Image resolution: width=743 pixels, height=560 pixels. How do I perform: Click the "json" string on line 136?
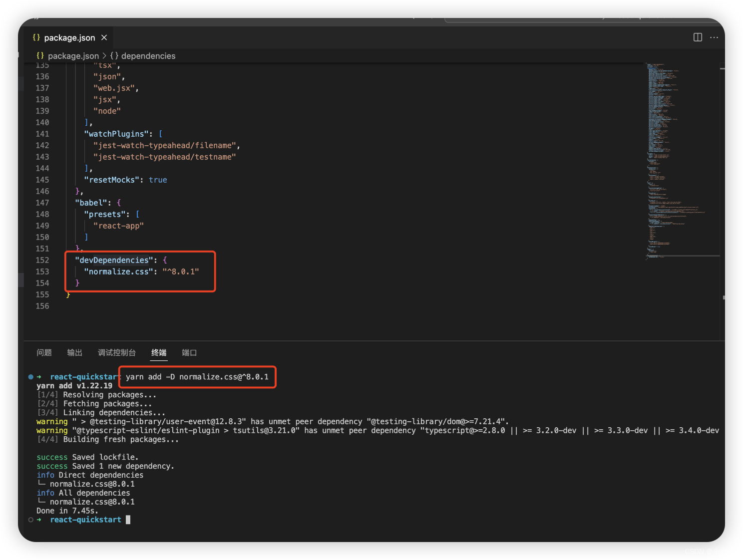(x=107, y=76)
